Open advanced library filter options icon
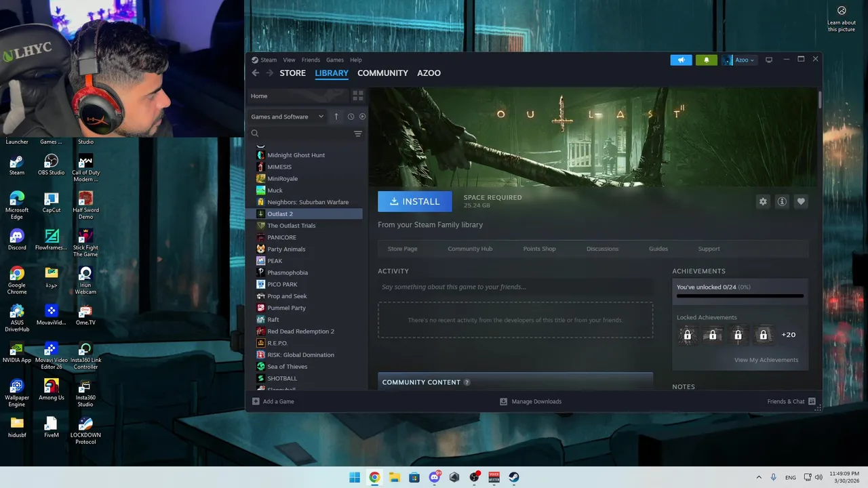The image size is (868, 488). click(x=358, y=134)
